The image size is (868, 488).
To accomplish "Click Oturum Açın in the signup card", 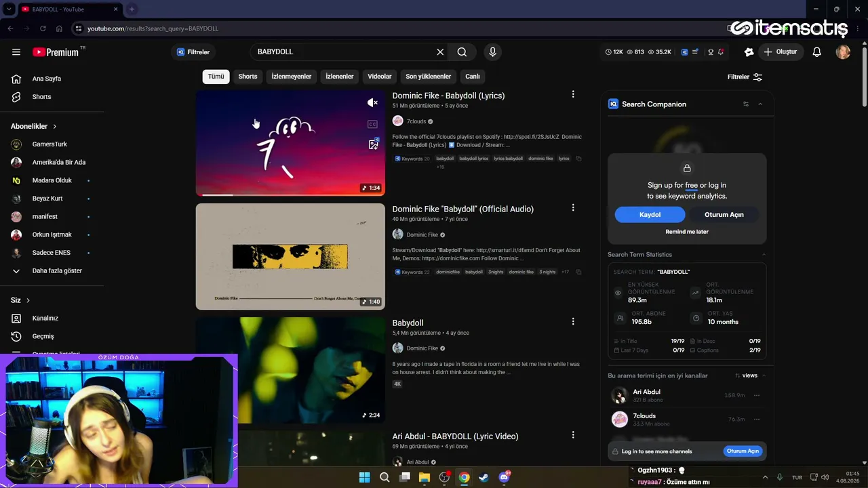I will [724, 215].
